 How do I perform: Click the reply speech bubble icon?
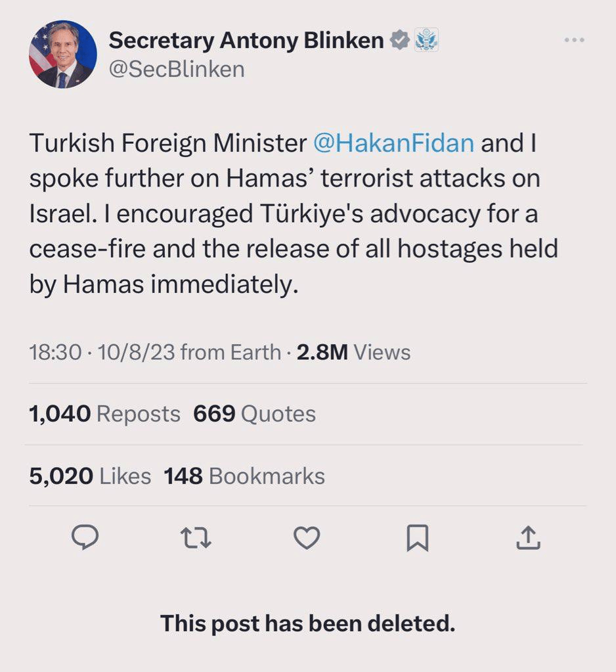(85, 539)
